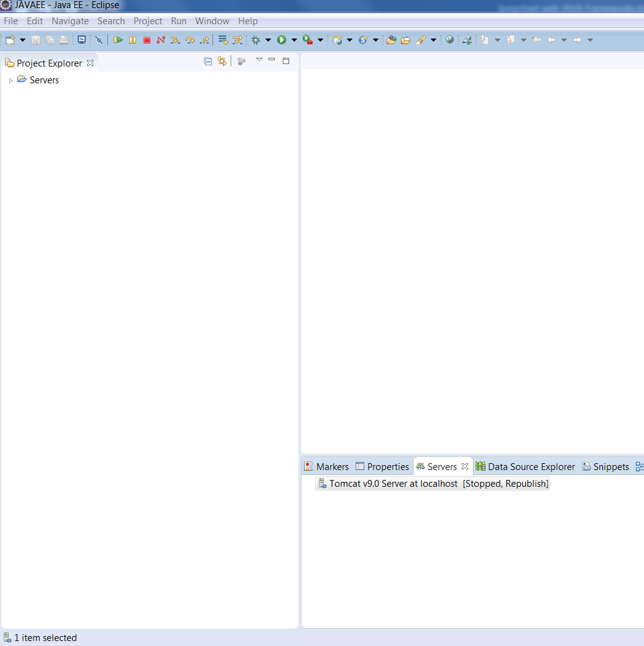
Task: Close the Project Explorer view
Action: [90, 63]
